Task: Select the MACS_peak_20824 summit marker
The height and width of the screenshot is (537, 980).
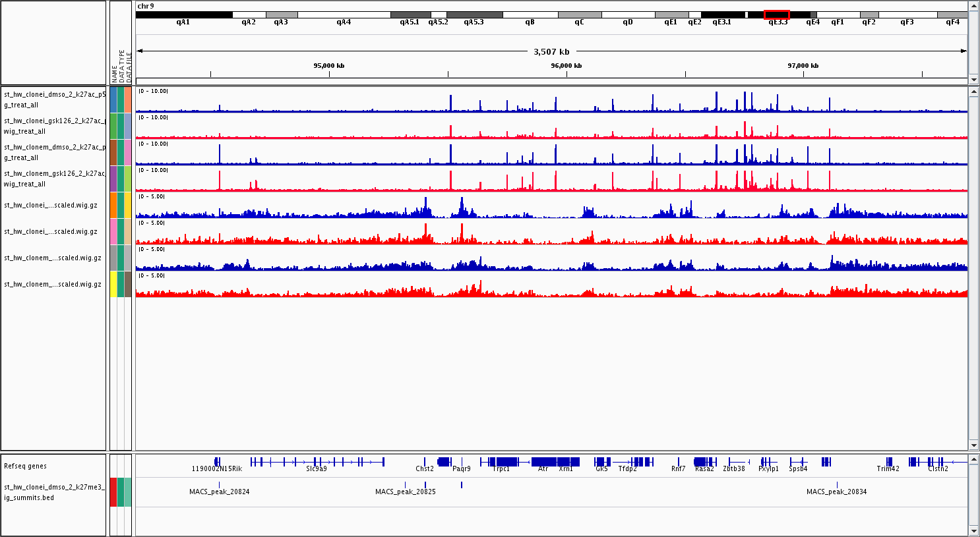Action: click(x=219, y=485)
